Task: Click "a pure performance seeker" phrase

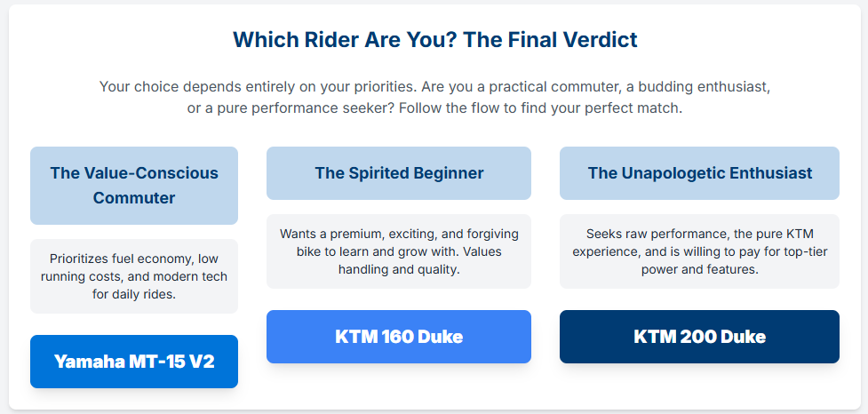Action: pos(299,108)
